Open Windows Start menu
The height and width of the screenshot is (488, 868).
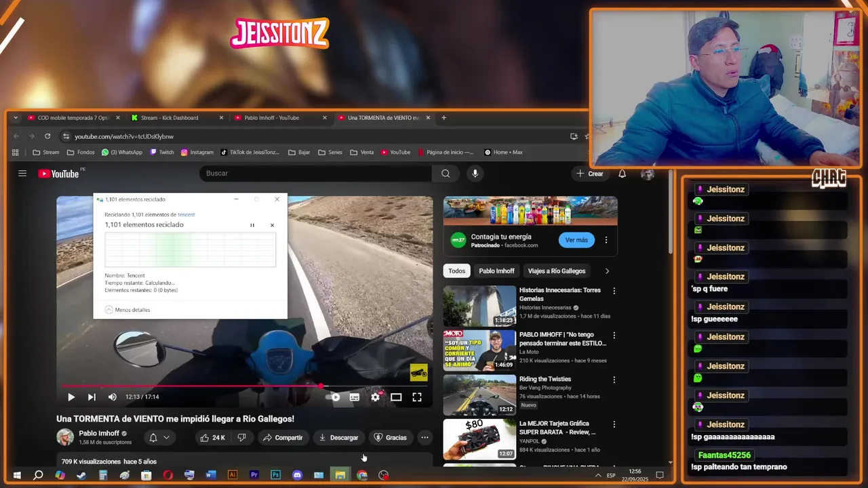coord(17,475)
